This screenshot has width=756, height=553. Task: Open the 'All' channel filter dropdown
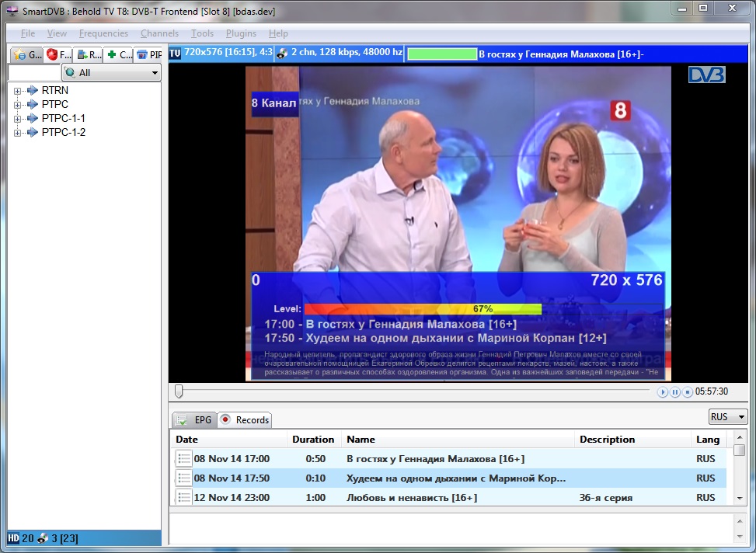pyautogui.click(x=111, y=73)
